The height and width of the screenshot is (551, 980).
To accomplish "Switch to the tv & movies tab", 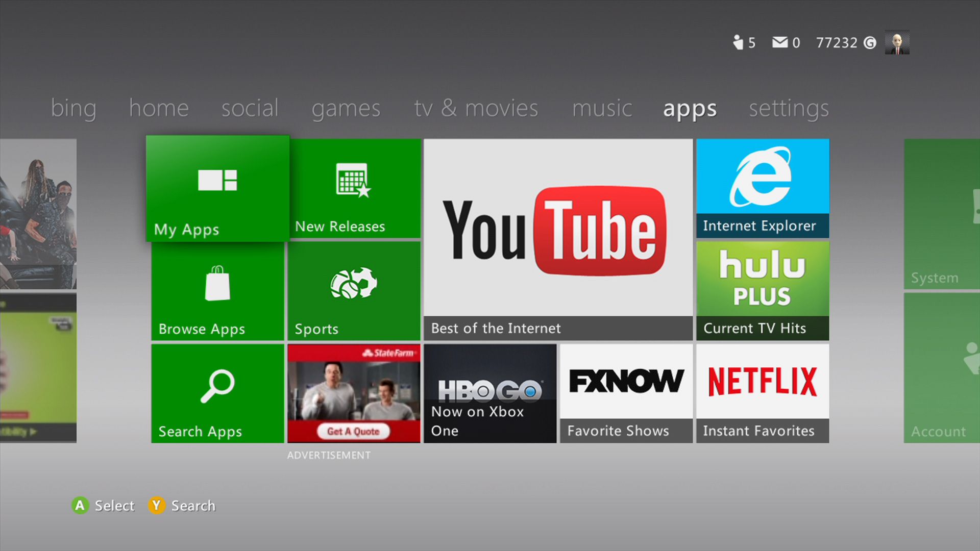I will coord(476,108).
